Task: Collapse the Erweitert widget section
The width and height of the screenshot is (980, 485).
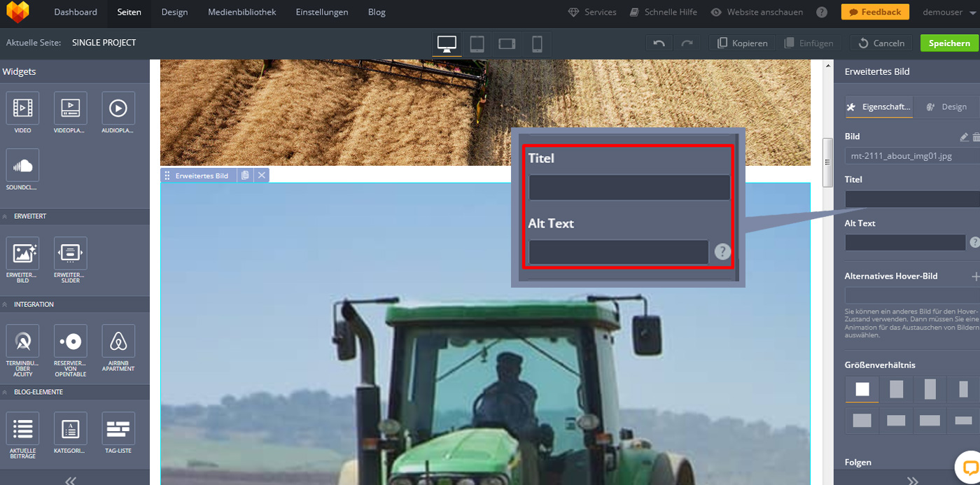Action: tap(6, 217)
